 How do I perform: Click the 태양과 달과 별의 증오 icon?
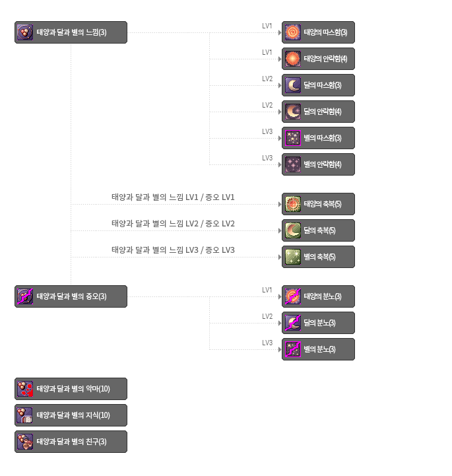click(25, 296)
